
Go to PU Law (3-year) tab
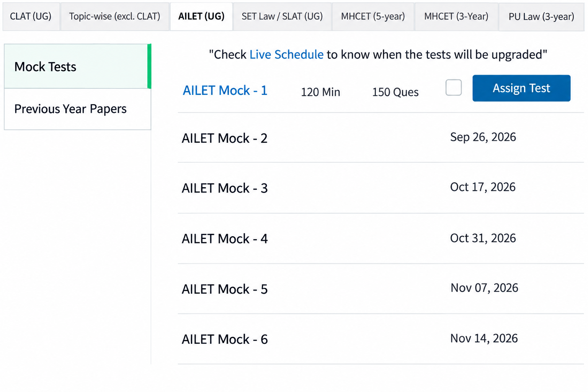point(541,16)
